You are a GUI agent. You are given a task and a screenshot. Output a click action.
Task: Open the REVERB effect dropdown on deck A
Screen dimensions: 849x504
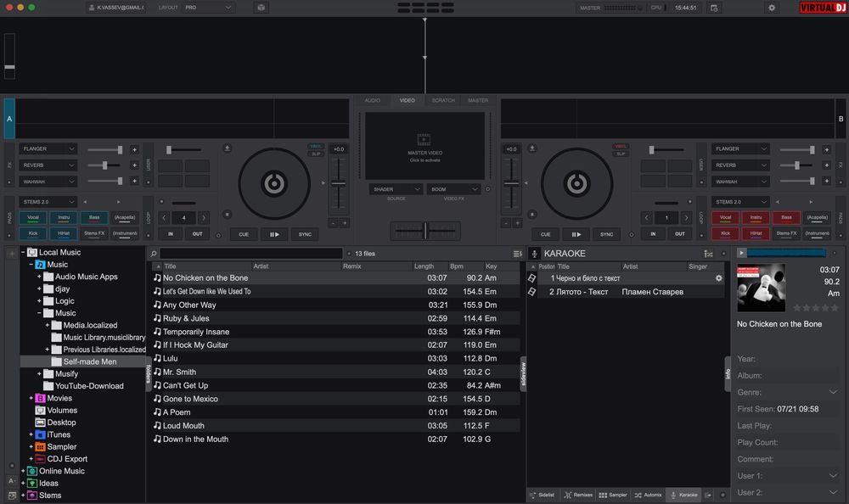pos(49,165)
